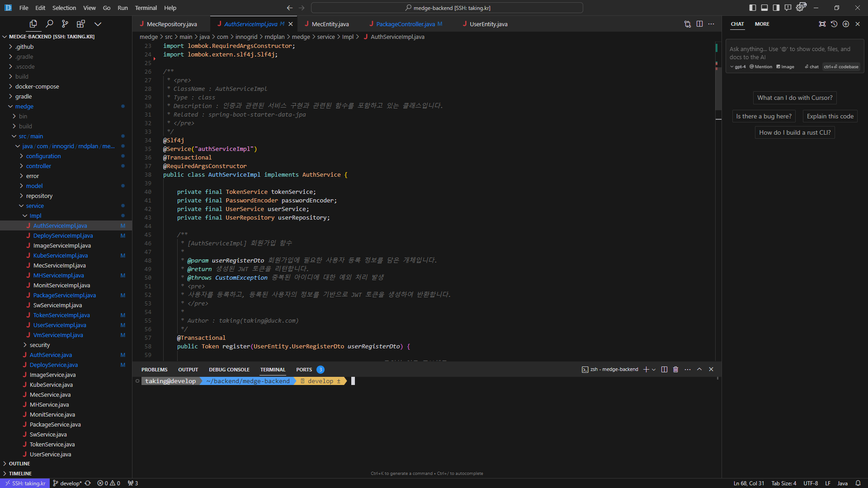
Task: Click the 'Is there a bug here?' button
Action: coord(764,116)
